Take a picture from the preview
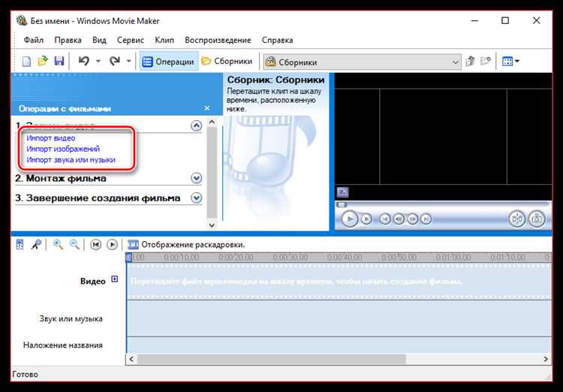 click(x=536, y=219)
